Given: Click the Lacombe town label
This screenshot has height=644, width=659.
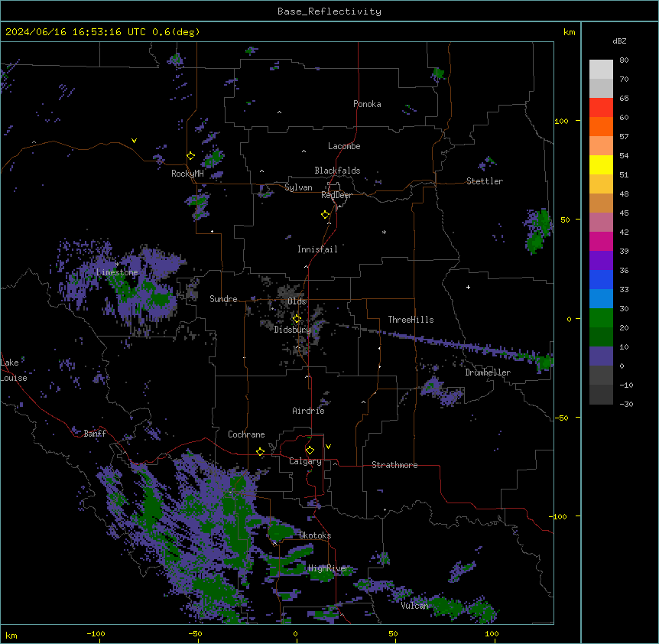Looking at the screenshot, I should click(x=344, y=146).
